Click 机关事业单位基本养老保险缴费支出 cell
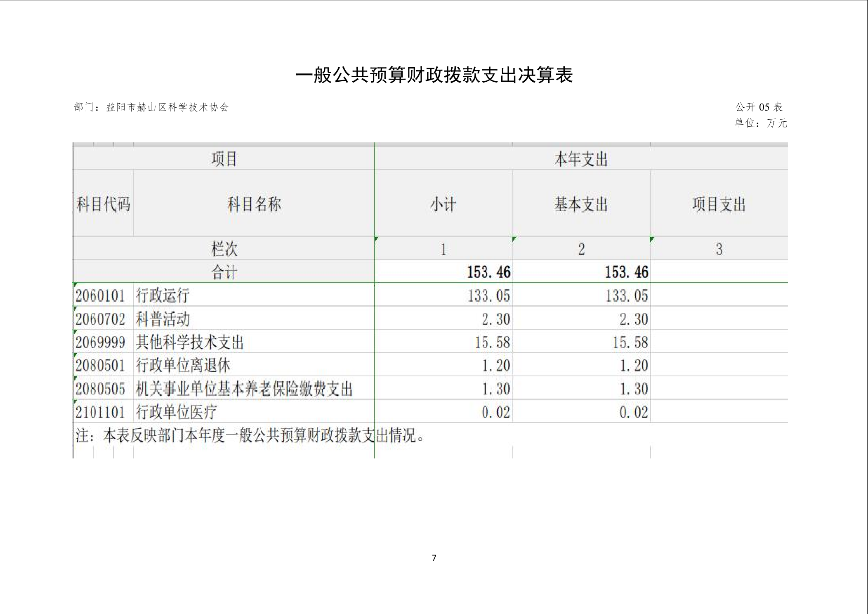 244,389
